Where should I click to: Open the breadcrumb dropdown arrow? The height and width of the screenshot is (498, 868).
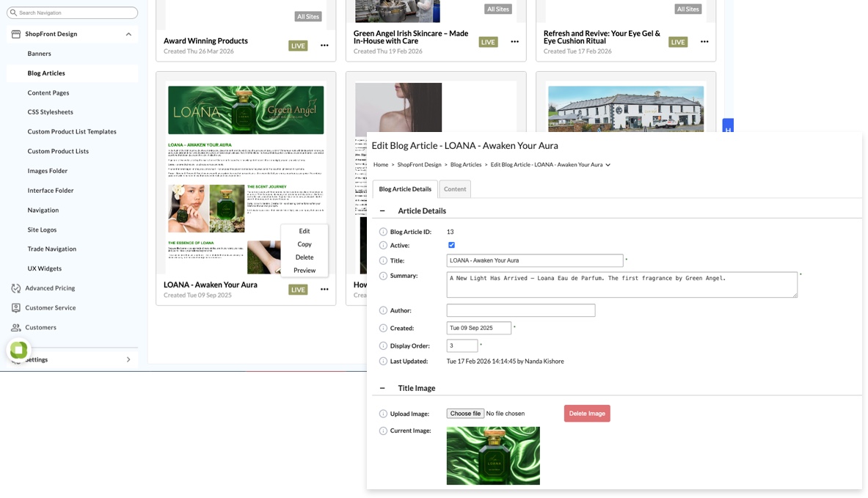[x=608, y=165]
